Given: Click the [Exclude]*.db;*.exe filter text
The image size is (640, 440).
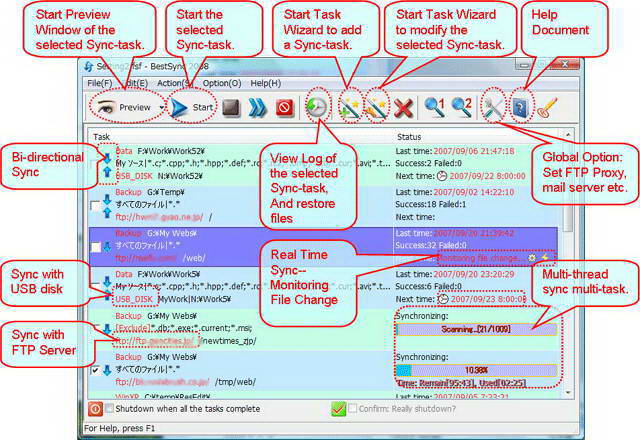Looking at the screenshot, I should (x=184, y=328).
